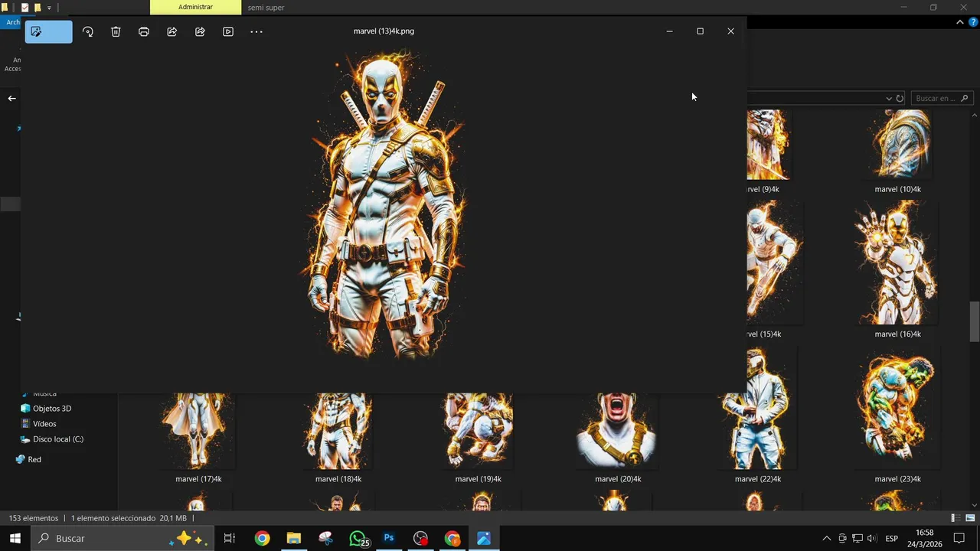This screenshot has height=551, width=980.
Task: Click the Explorer vertical scrollbar thumb
Action: coord(975,321)
